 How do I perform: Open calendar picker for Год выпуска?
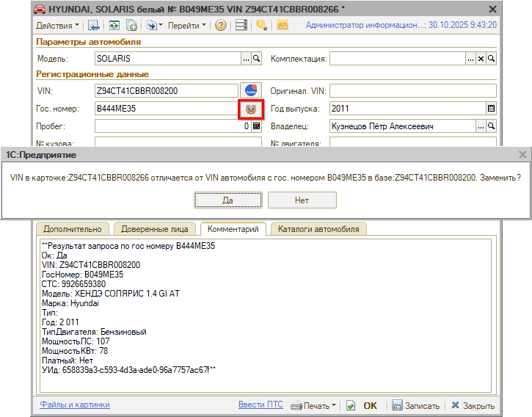point(492,109)
